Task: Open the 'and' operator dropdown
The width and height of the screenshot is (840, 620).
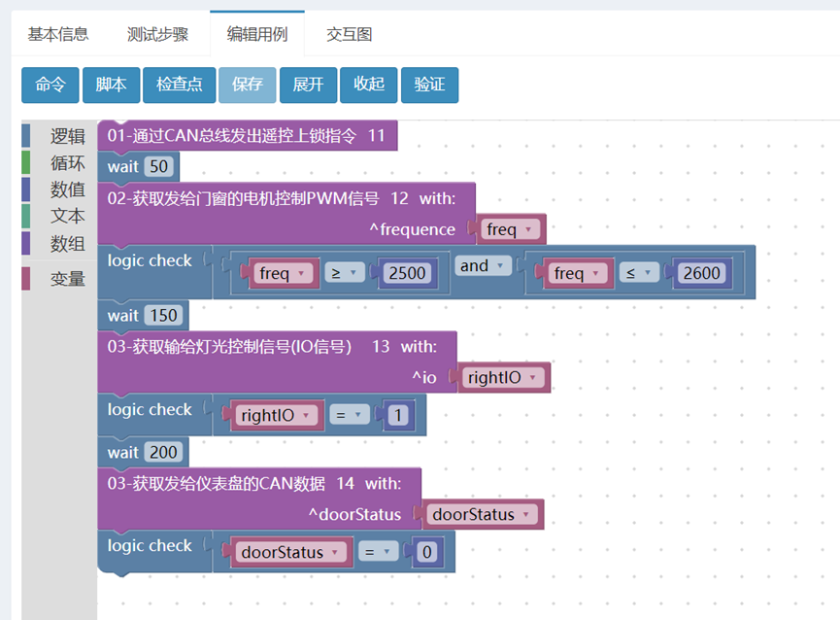Action: point(483,266)
